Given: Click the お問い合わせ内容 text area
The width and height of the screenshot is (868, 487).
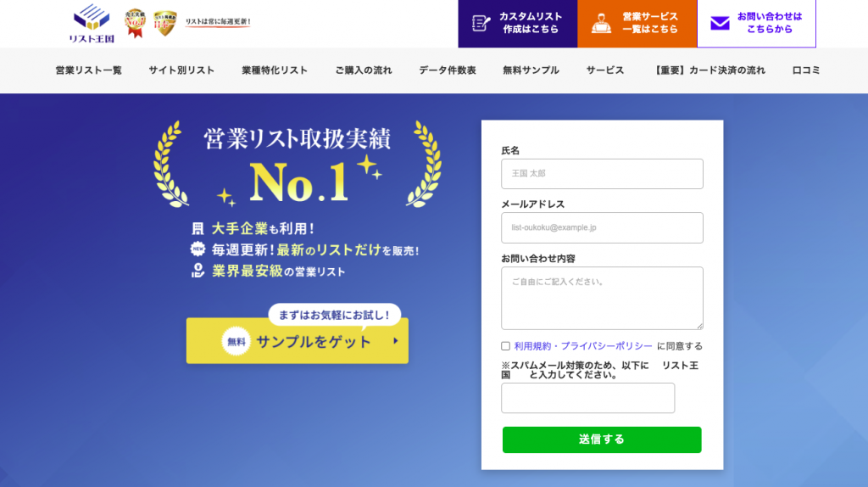Looking at the screenshot, I should [602, 298].
